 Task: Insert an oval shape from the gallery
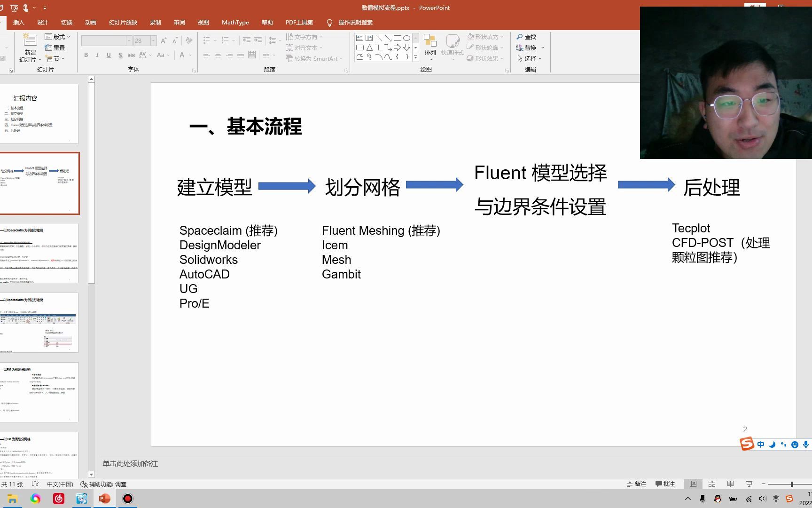(x=407, y=38)
